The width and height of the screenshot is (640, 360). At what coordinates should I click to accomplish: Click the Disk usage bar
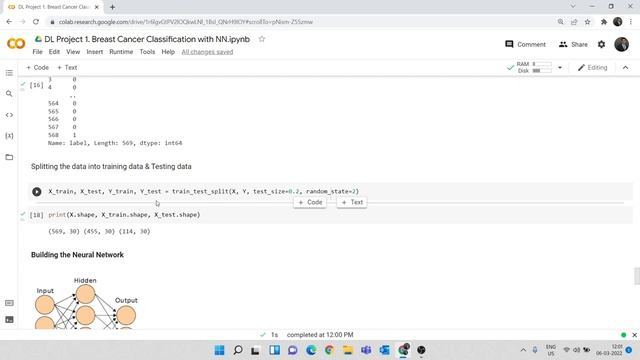click(542, 71)
